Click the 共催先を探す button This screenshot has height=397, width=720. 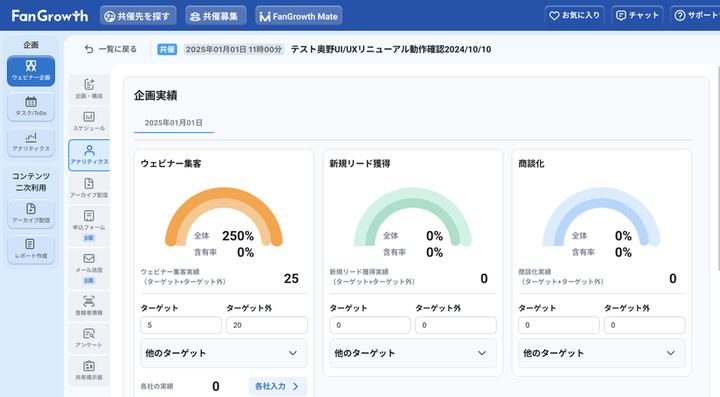coord(138,16)
